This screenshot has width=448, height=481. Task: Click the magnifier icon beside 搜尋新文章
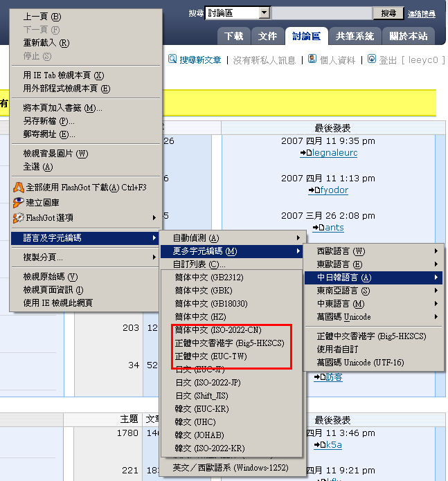click(x=172, y=59)
